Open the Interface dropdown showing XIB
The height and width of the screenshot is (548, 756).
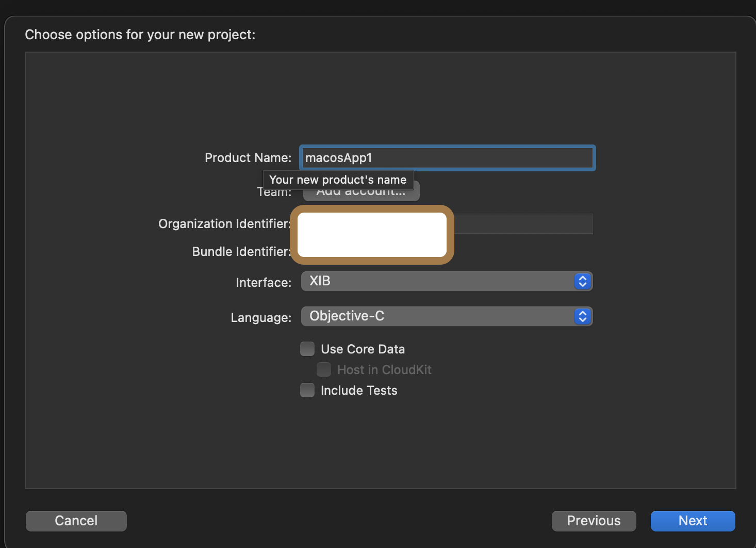pyautogui.click(x=438, y=282)
